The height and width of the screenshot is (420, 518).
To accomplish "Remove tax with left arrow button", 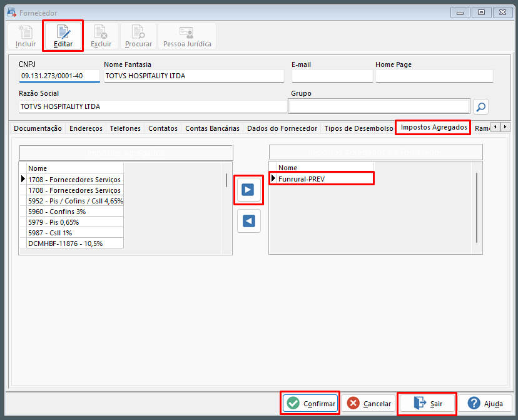I will click(x=249, y=221).
